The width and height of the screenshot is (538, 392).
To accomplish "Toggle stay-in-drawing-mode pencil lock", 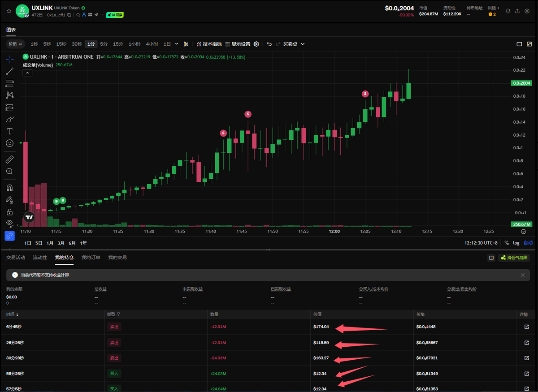I will [9, 200].
